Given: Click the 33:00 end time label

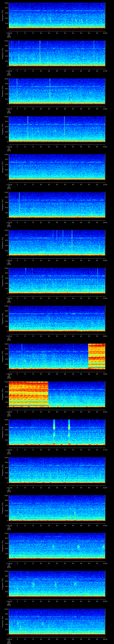Looking at the screenshot, I should pyautogui.click(x=105, y=147).
